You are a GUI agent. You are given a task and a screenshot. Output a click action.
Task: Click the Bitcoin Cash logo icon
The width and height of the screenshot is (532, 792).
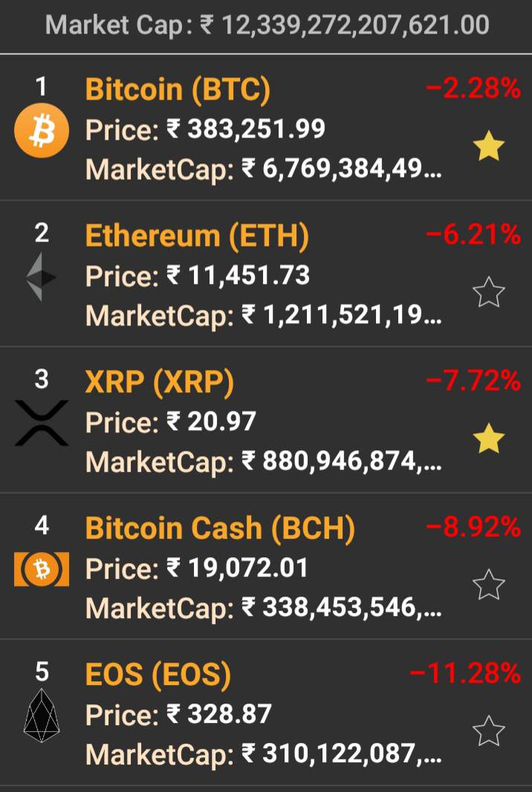click(42, 570)
